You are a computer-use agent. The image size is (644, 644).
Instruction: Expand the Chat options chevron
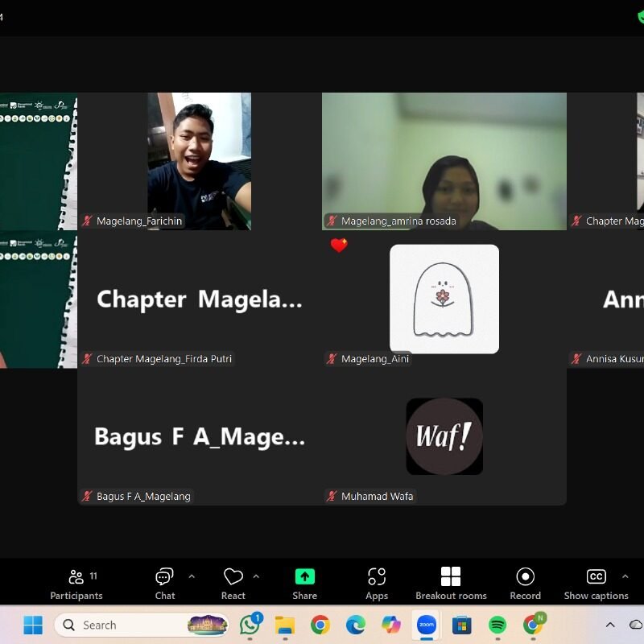point(192,576)
